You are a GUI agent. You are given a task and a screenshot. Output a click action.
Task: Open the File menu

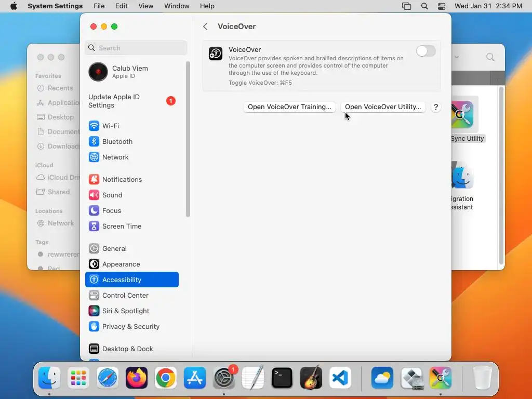point(99,6)
